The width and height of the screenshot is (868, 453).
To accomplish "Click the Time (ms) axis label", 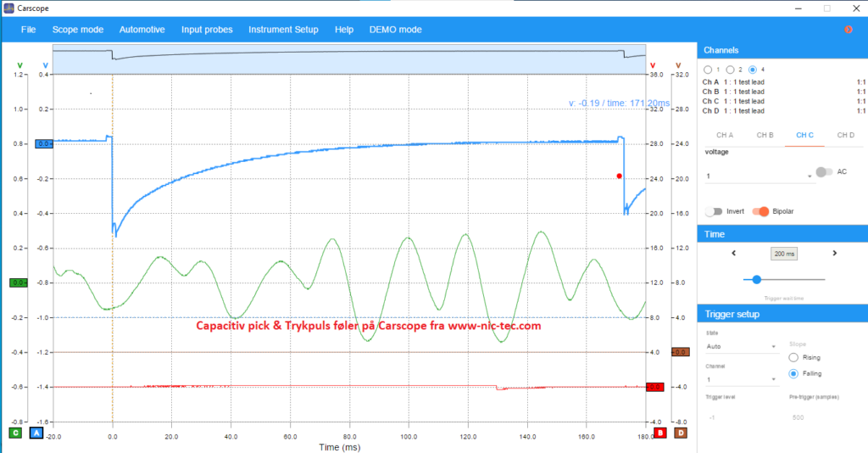I will [339, 447].
